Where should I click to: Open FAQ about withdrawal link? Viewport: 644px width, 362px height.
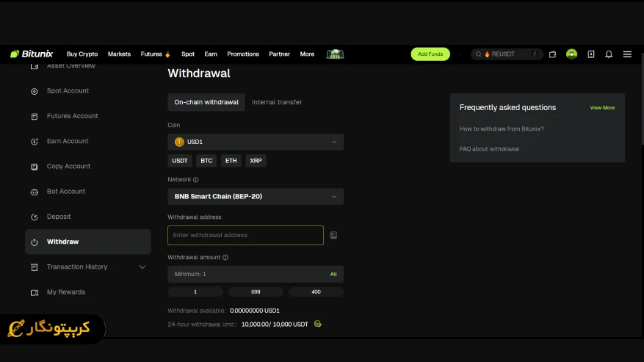(489, 149)
